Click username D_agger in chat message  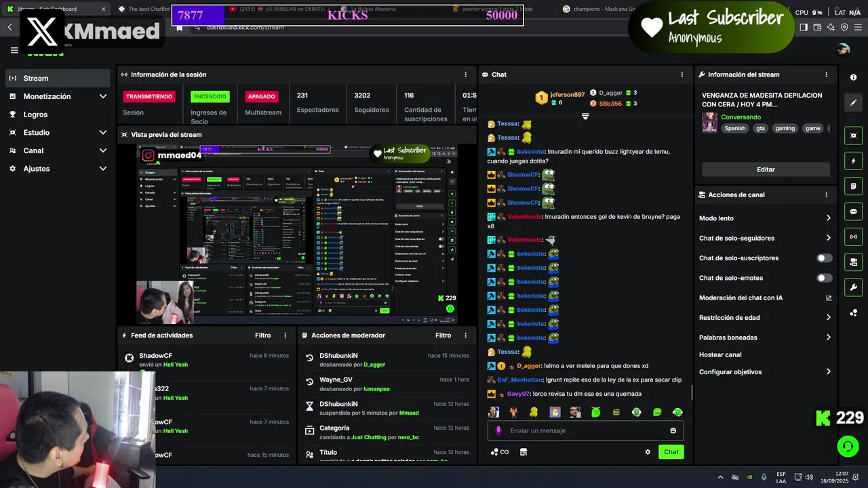click(x=529, y=366)
